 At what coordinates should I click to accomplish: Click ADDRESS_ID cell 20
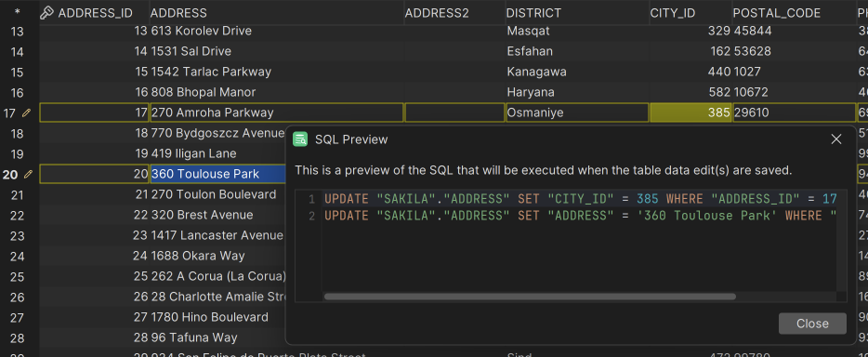95,175
